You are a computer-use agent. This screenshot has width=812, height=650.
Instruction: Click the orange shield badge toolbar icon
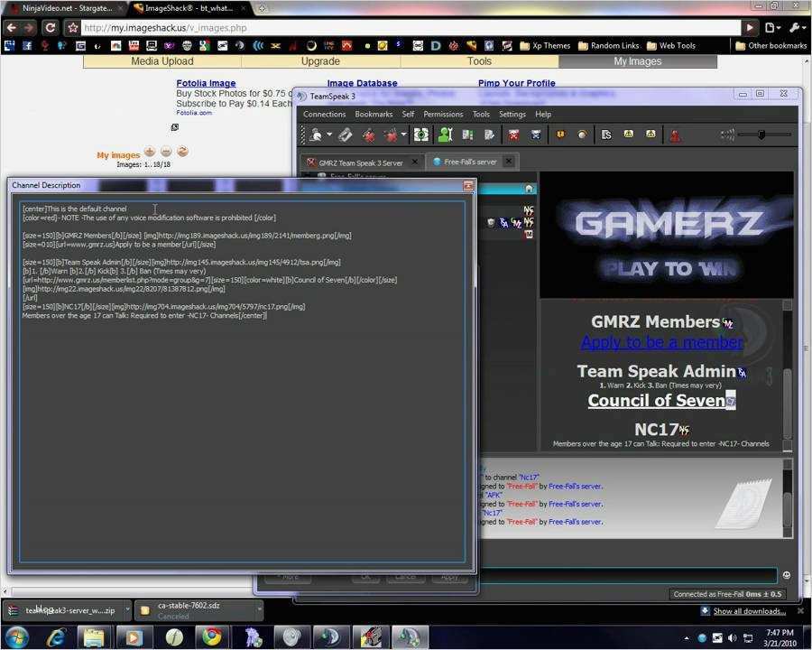[x=560, y=135]
